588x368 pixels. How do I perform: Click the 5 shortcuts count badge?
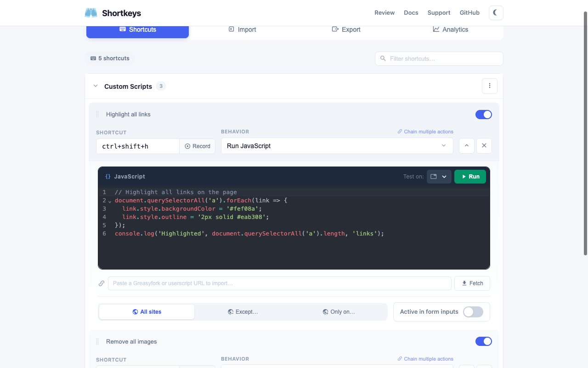point(110,58)
